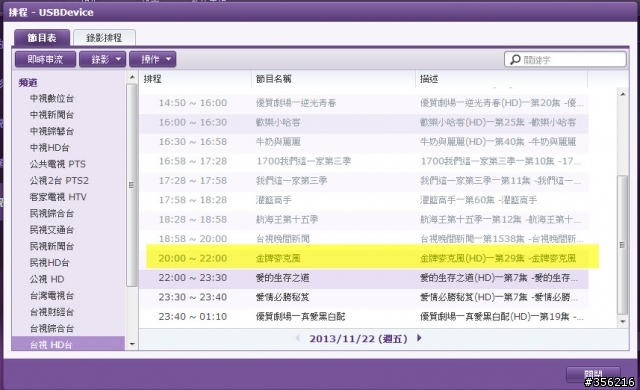Screen dimensions: 640x390
Task: Click channel list scroll down arrow
Action: [132, 344]
